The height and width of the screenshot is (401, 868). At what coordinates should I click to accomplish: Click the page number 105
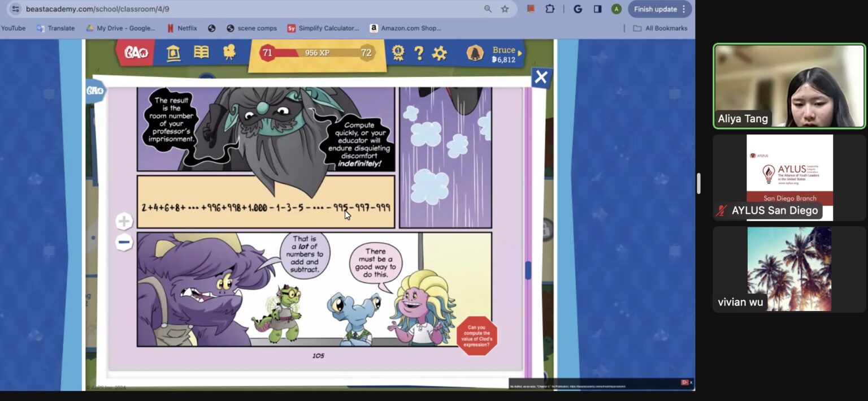click(x=318, y=356)
